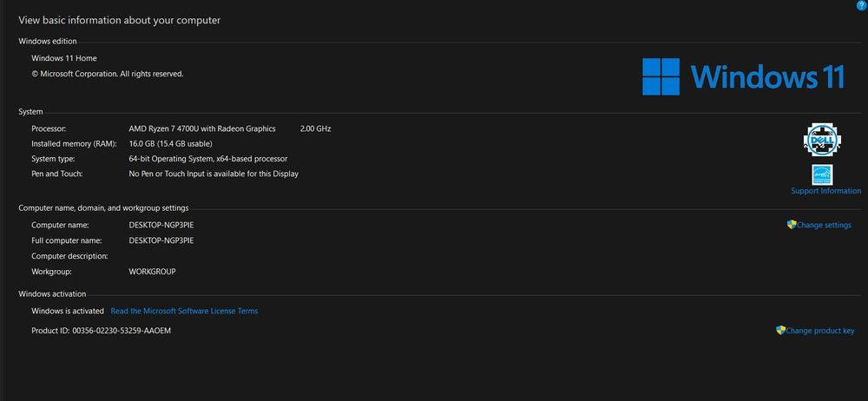
Task: Click the AMD Ryzen 7 4700U processor text
Action: point(201,128)
